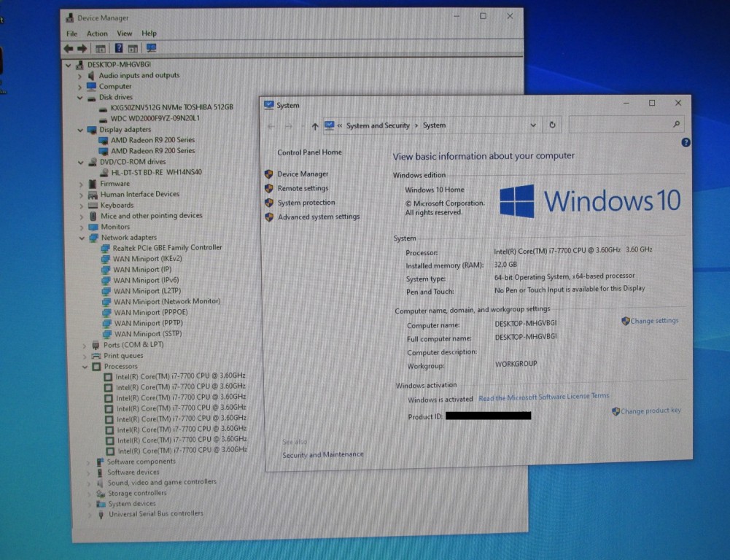Click the System protection shield icon

[268, 203]
